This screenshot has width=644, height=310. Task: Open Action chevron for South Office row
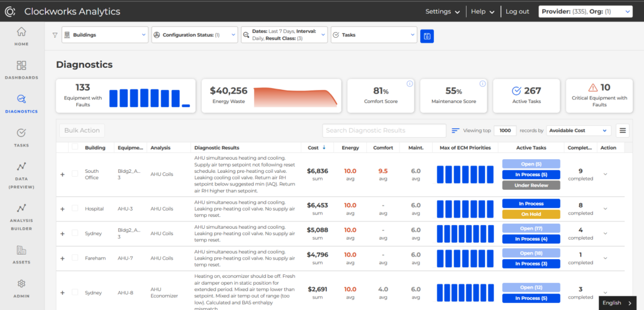[x=605, y=174]
